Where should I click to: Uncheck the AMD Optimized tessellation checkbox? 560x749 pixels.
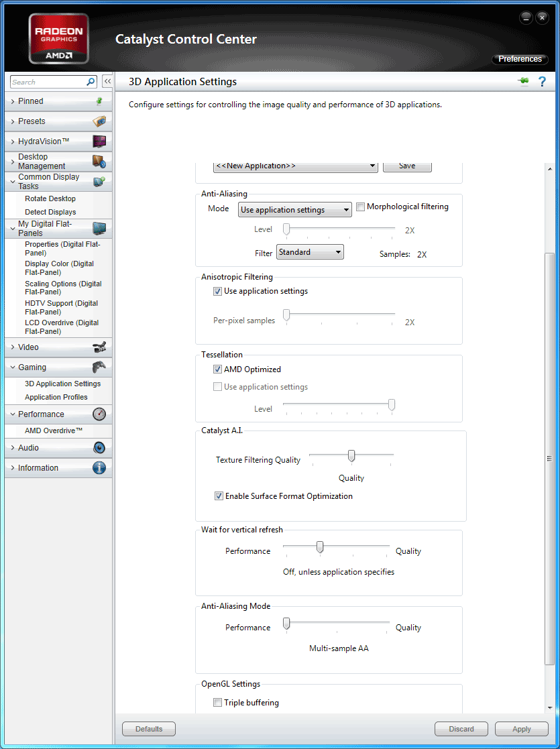(x=217, y=369)
